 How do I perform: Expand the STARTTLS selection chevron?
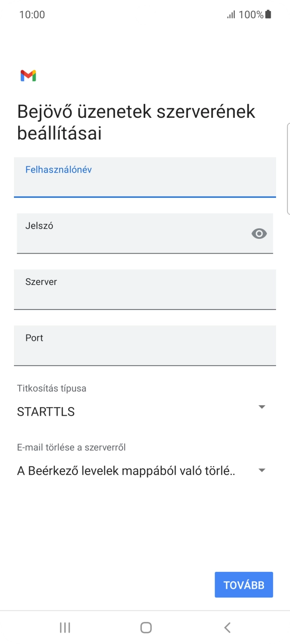click(x=262, y=407)
